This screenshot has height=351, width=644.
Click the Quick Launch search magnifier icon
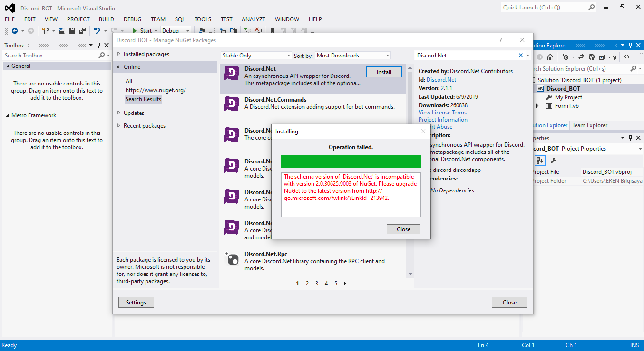[591, 8]
